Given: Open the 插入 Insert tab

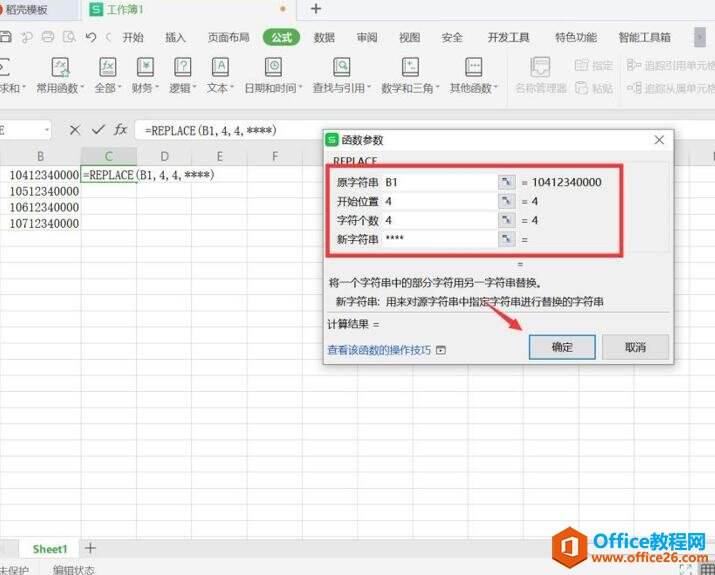Looking at the screenshot, I should [175, 37].
